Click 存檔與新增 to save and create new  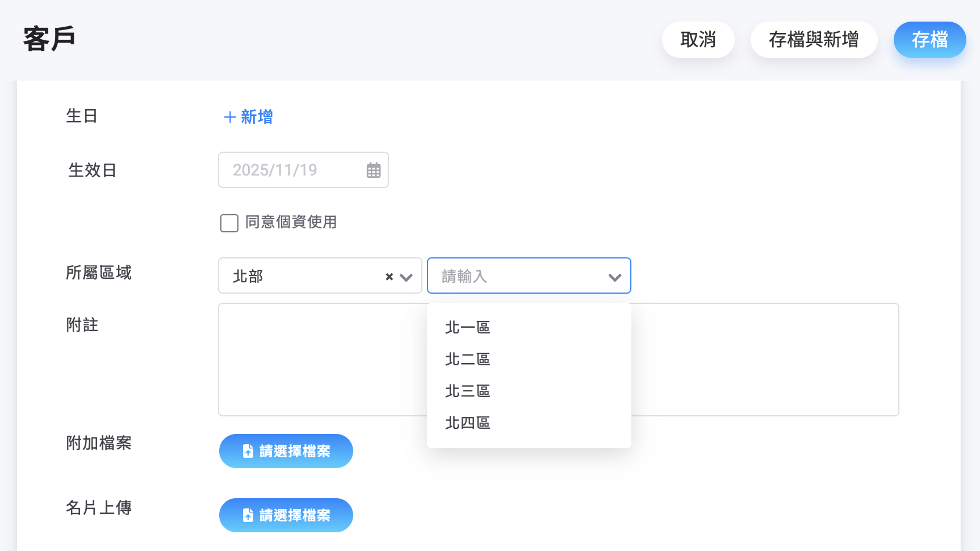coord(814,40)
